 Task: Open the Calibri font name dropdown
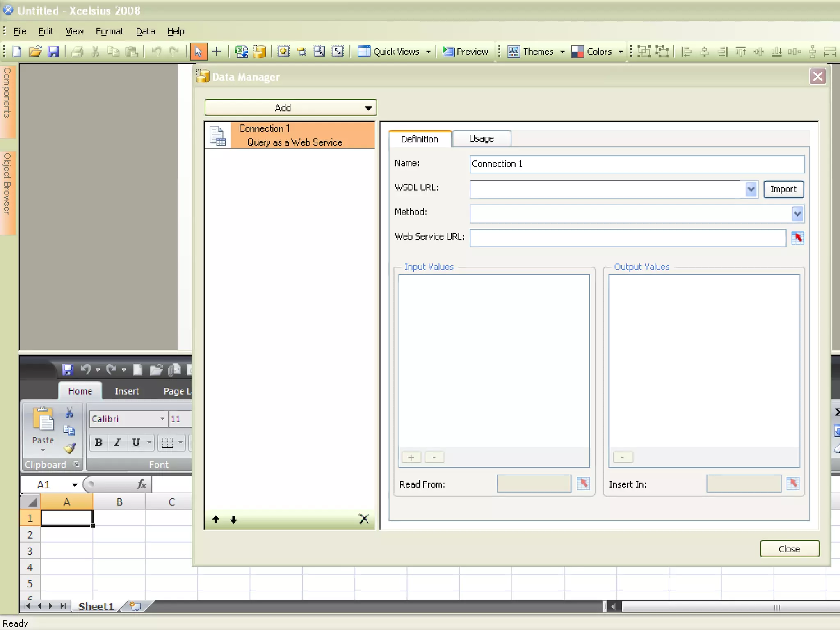click(x=162, y=418)
